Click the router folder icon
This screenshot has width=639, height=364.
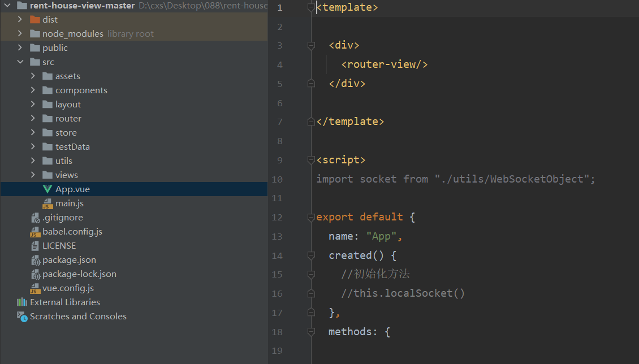point(48,119)
